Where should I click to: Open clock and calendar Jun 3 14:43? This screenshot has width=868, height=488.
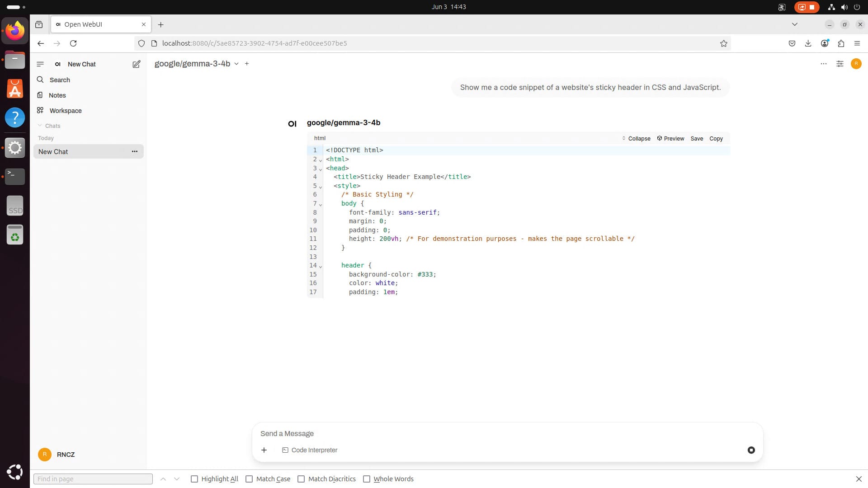click(x=448, y=7)
